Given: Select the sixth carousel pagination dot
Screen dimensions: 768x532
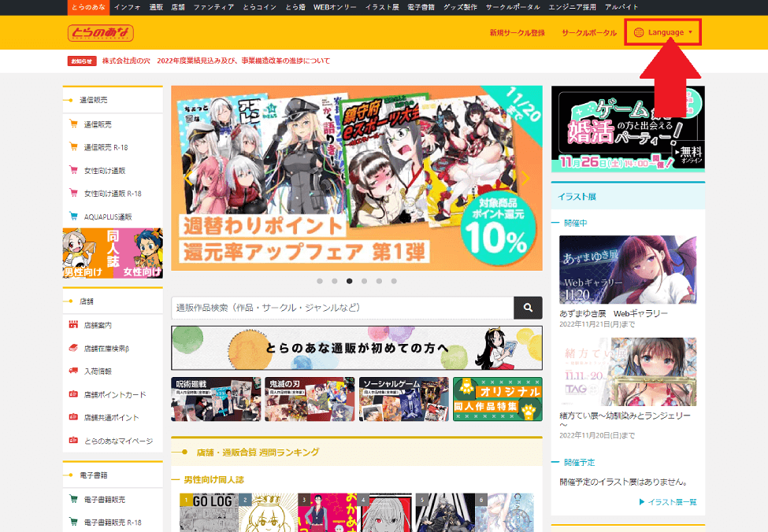Looking at the screenshot, I should pyautogui.click(x=394, y=281).
